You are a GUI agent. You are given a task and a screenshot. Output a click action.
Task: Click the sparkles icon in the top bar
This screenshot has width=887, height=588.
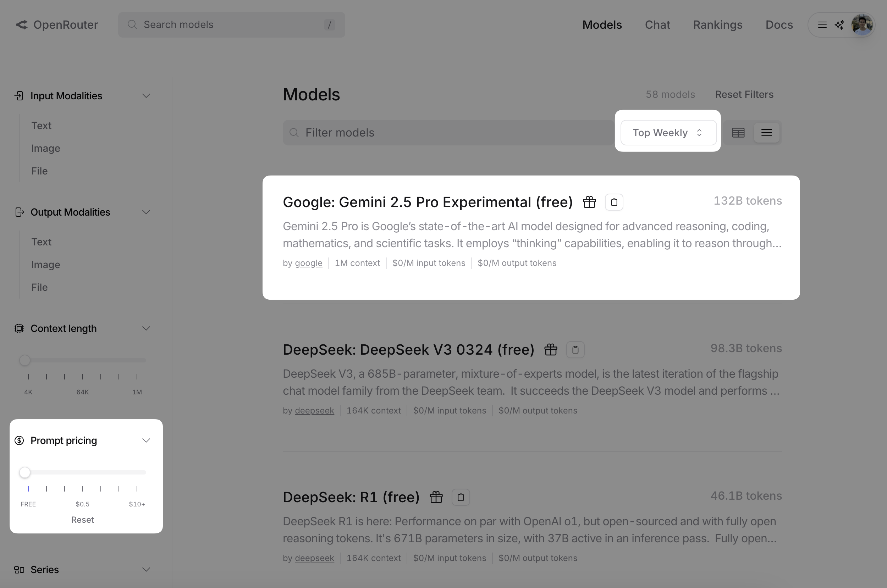pos(839,25)
